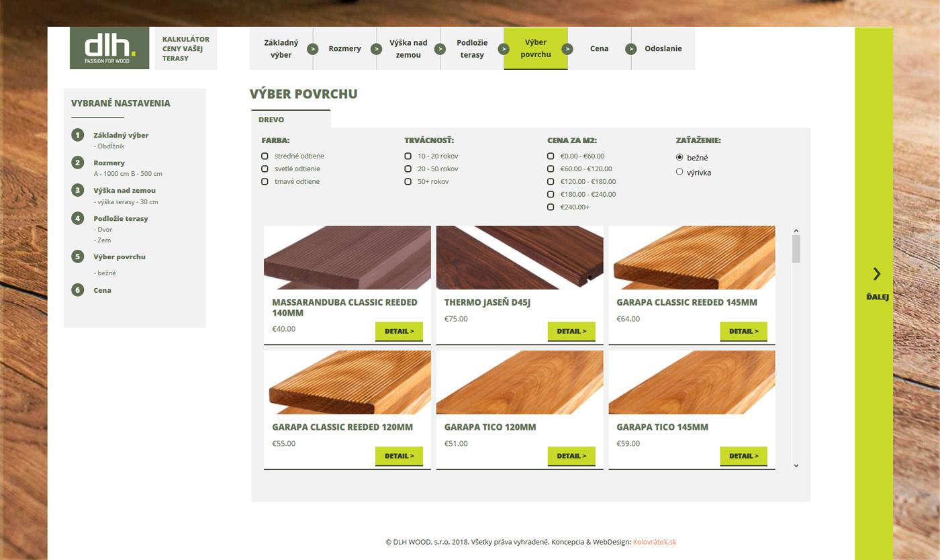Check the €180.00 - €240.00 price filter
The width and height of the screenshot is (940, 560).
click(551, 194)
